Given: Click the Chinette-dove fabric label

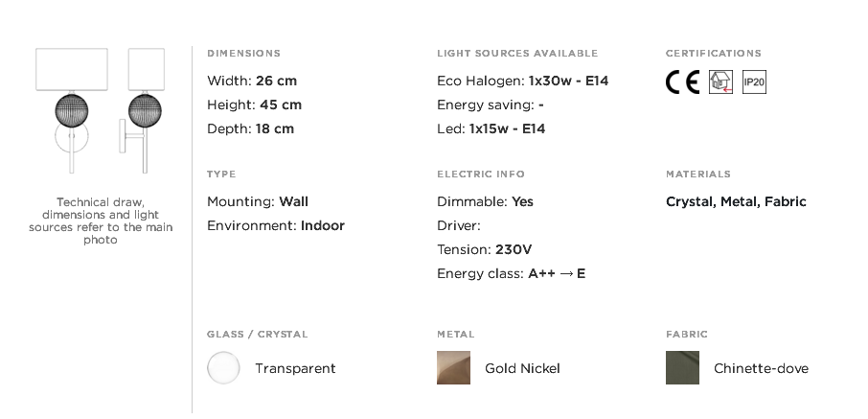Looking at the screenshot, I should [x=761, y=368].
